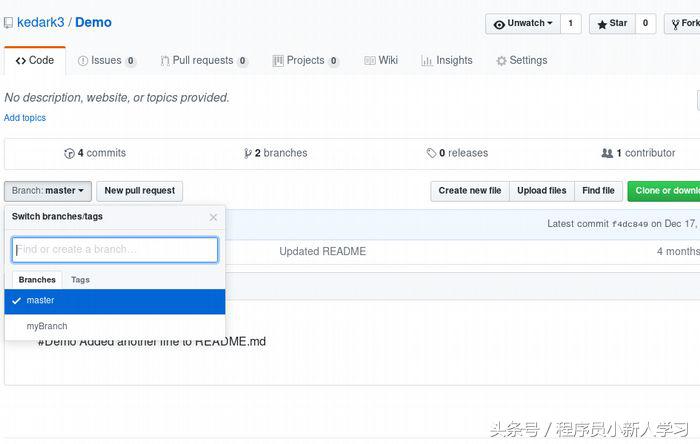Viewport: 700px width, 444px height.
Task: Click the fork icon on Fork button
Action: pyautogui.click(x=675, y=25)
